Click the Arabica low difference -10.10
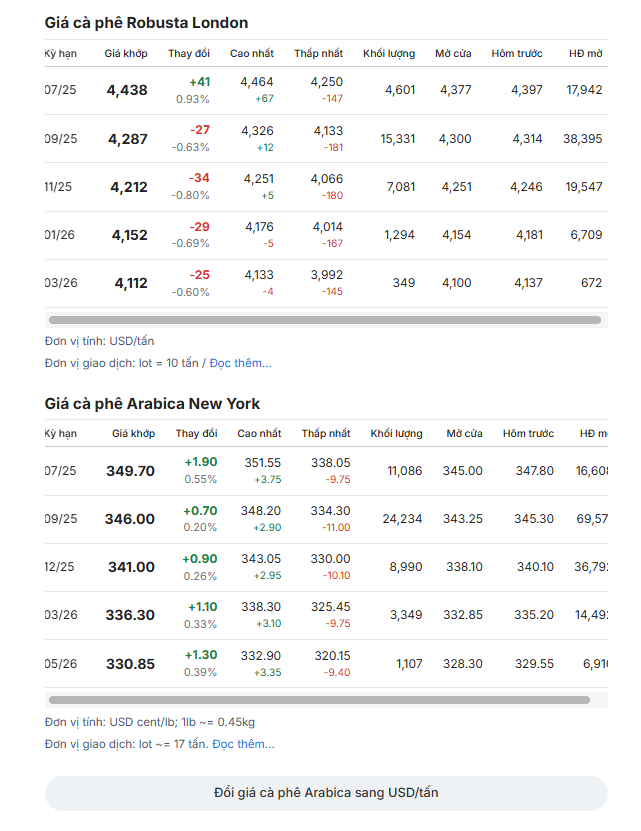 337,576
